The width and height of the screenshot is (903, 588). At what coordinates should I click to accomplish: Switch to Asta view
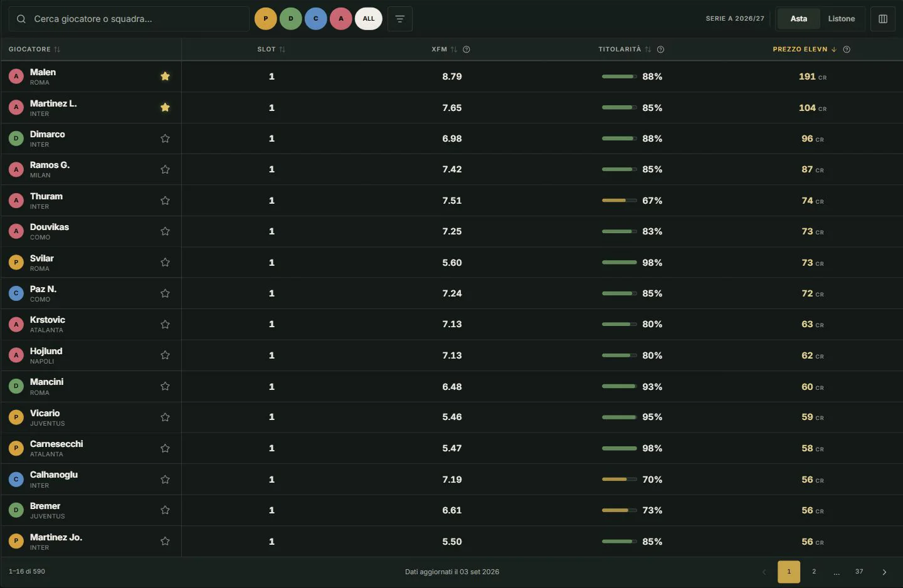tap(799, 19)
